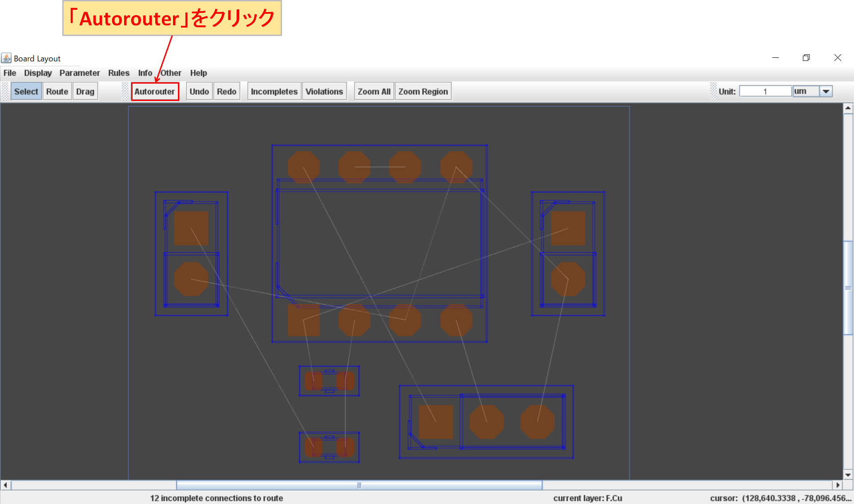Open the Rules menu
854x504 pixels.
click(x=118, y=73)
